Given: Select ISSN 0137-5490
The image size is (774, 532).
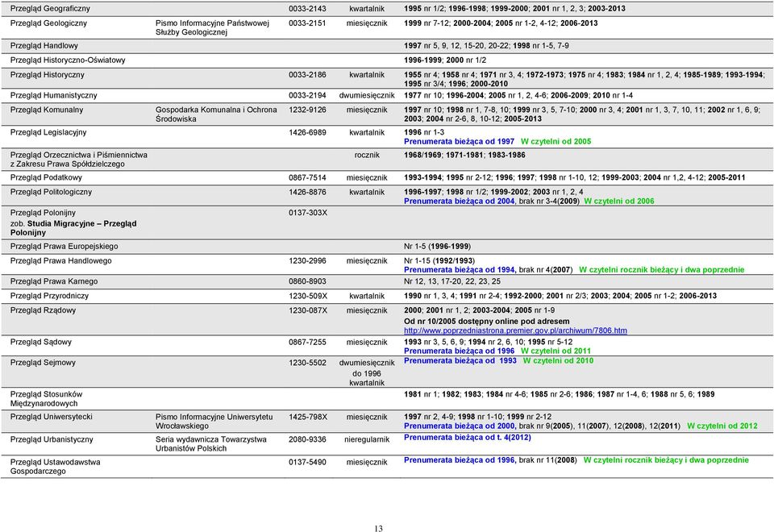Looking at the screenshot, I should pos(307,463).
